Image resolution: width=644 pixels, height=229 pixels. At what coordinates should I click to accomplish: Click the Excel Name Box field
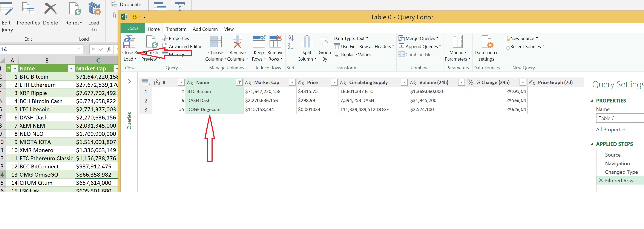click(x=38, y=49)
